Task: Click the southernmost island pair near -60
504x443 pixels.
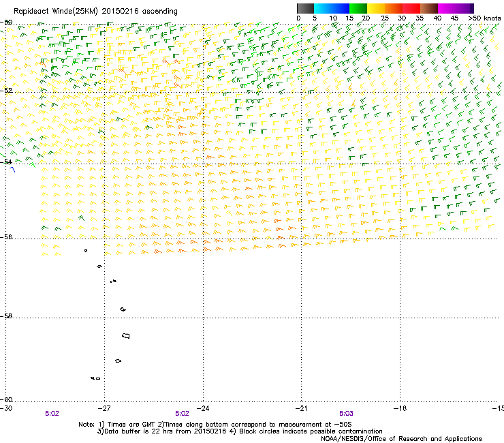Action: [95, 378]
